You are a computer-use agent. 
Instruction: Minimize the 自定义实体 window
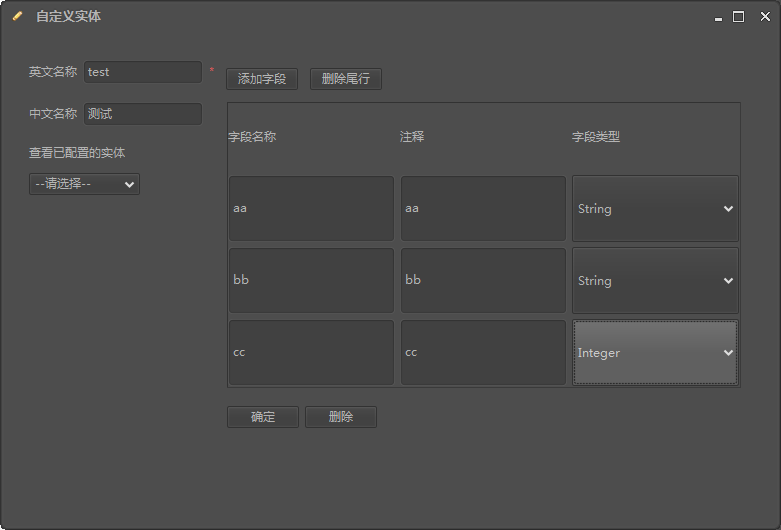[x=718, y=17]
